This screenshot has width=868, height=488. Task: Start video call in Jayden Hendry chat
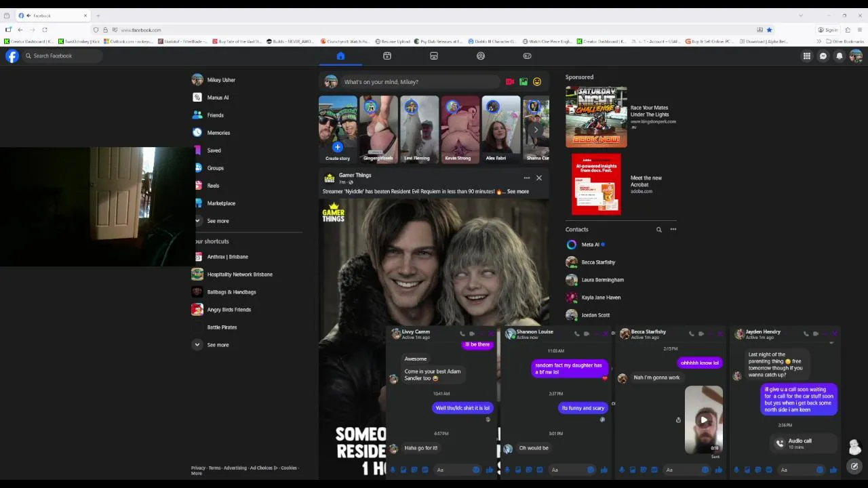pyautogui.click(x=816, y=333)
